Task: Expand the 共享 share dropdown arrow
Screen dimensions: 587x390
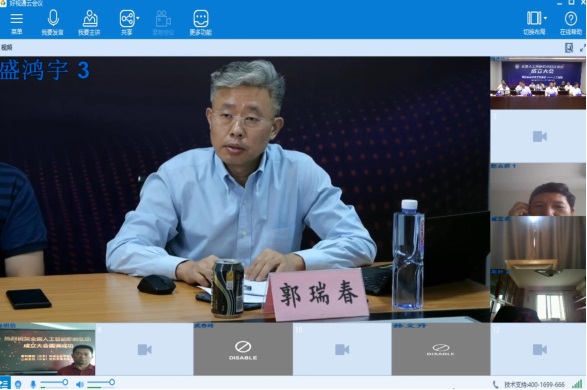Action: (x=138, y=18)
